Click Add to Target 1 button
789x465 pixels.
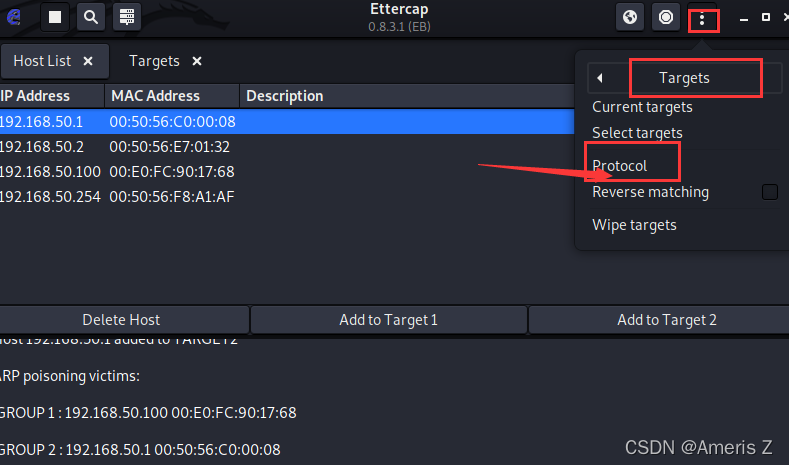tap(388, 320)
